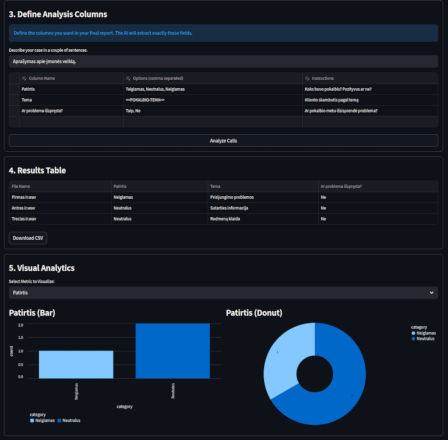The height and width of the screenshot is (440, 448).
Task: Select the Neigiamas cell in Pirmas row
Action: [159, 197]
